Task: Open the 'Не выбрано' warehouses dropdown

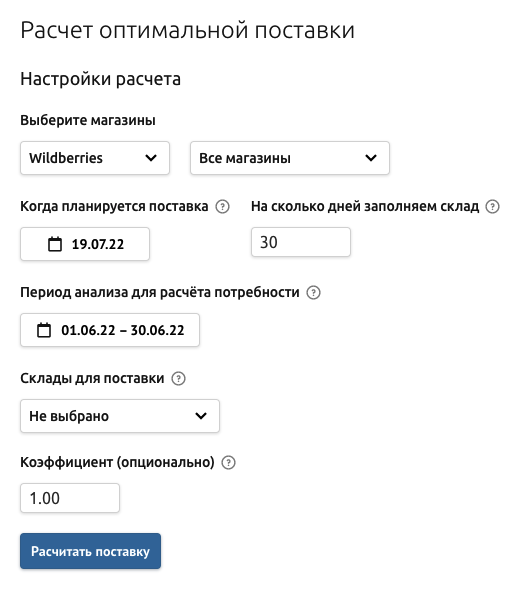Action: coord(120,416)
